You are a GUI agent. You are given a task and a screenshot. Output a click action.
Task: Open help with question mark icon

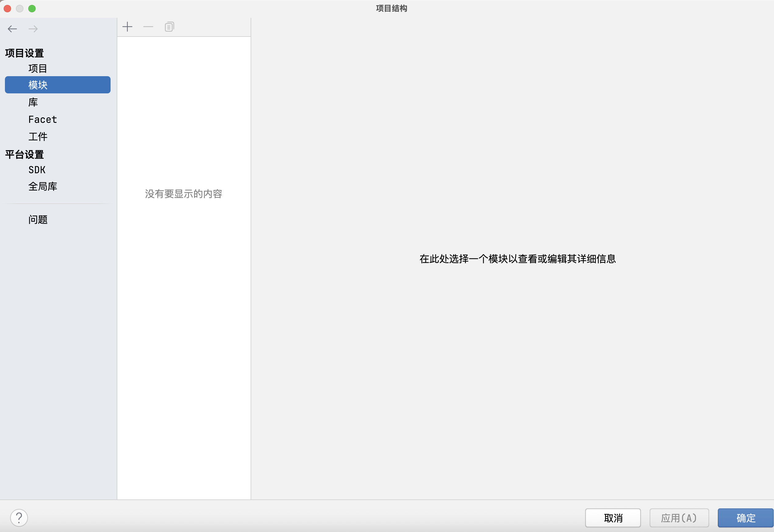click(x=19, y=518)
